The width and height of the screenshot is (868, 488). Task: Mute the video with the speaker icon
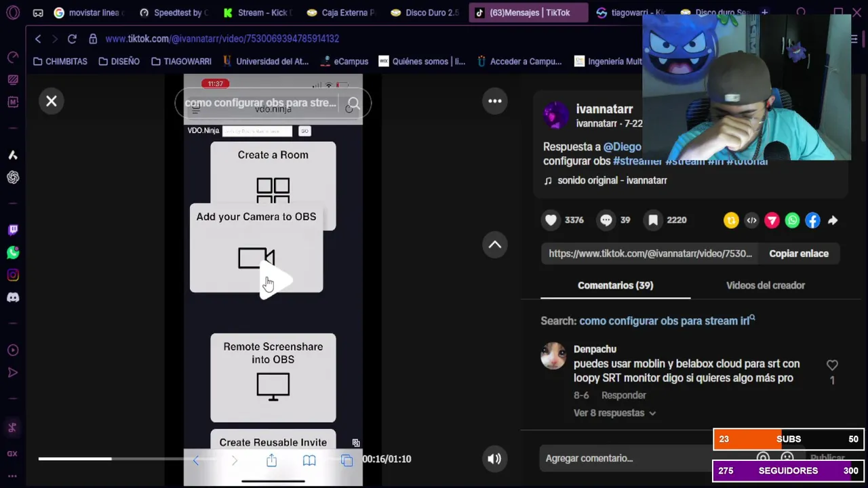(x=494, y=459)
